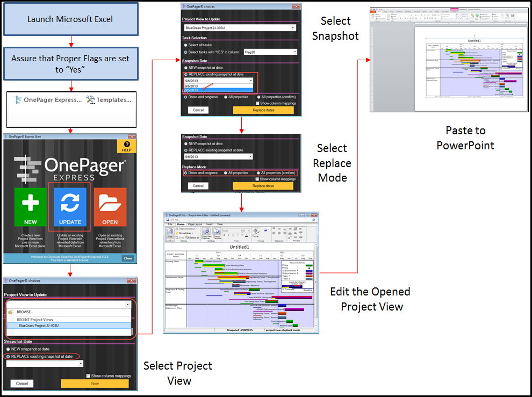
Task: Select the Copy to Template icon
Action: click(x=217, y=232)
